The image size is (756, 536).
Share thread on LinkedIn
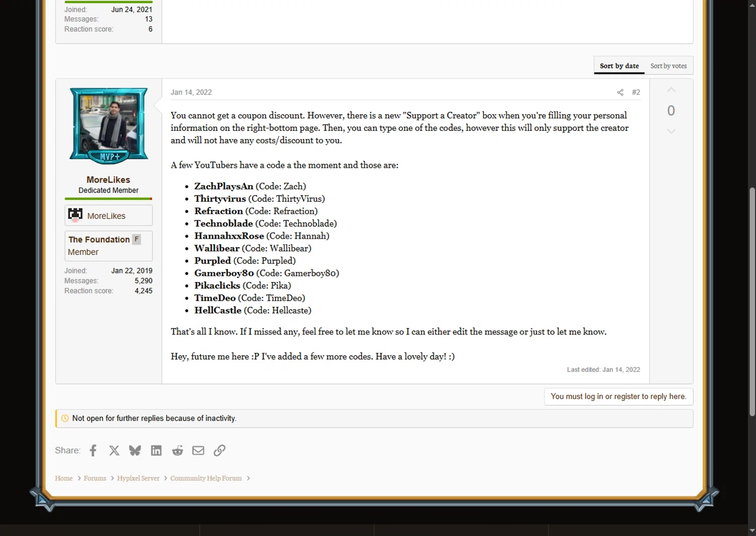point(156,450)
